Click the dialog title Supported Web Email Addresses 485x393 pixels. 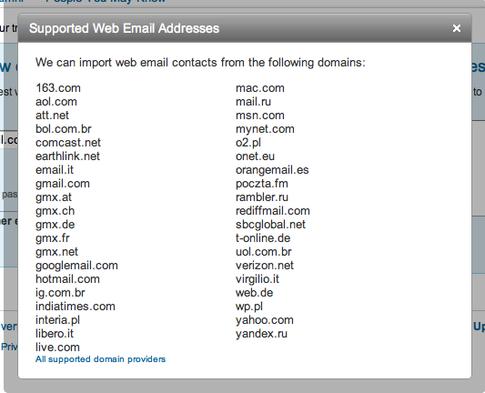(x=124, y=28)
